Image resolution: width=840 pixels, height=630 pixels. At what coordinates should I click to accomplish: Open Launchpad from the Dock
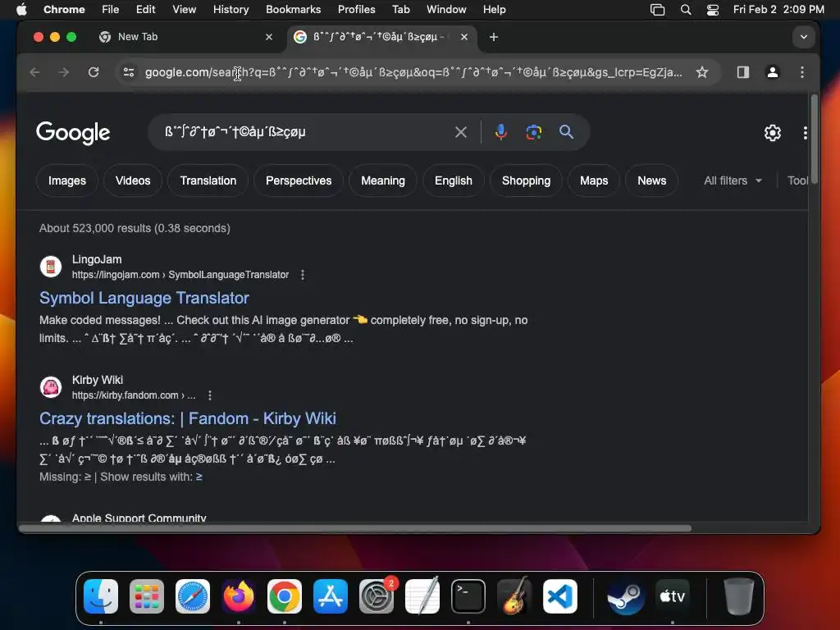click(x=147, y=596)
